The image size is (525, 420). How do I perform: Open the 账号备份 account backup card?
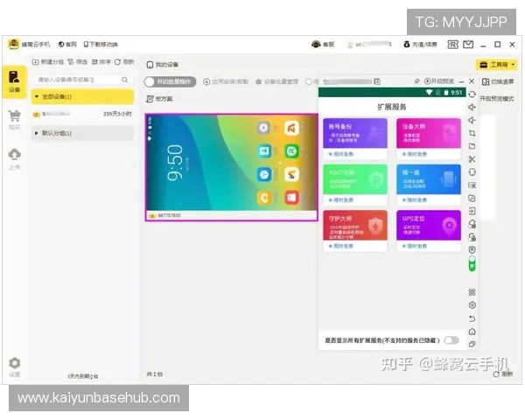(x=355, y=138)
